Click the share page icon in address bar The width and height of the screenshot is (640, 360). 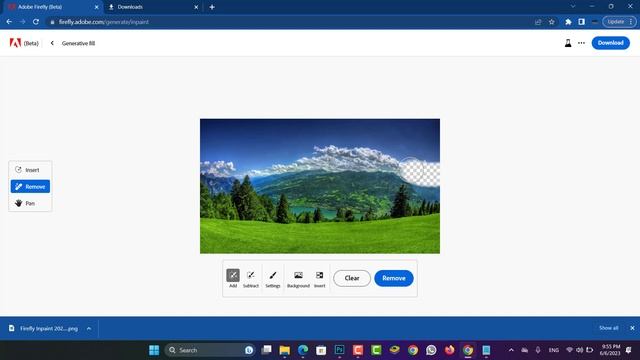(x=538, y=22)
